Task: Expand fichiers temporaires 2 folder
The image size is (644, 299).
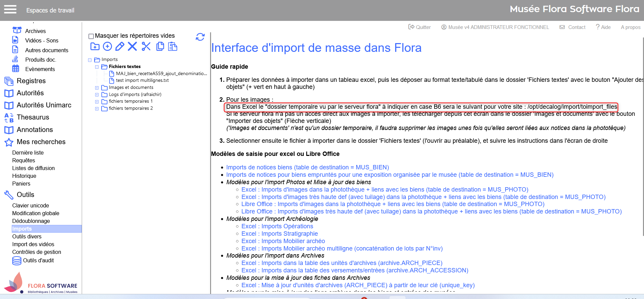Action: pyautogui.click(x=97, y=109)
